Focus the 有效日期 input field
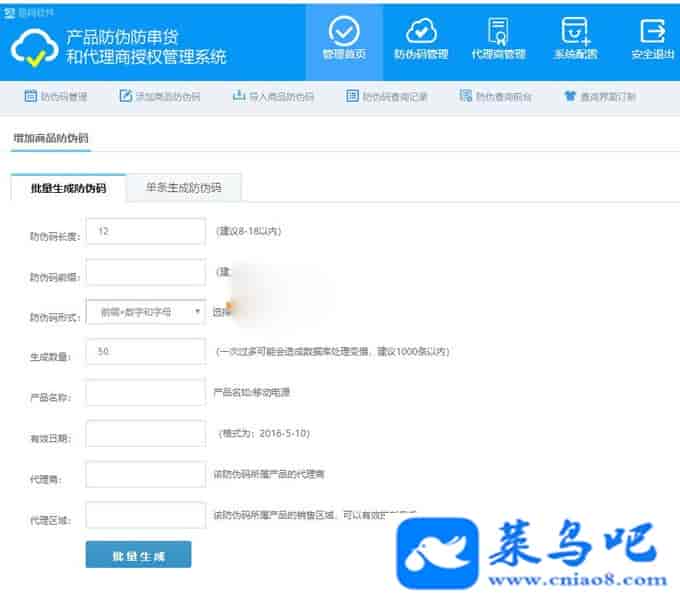The height and width of the screenshot is (601, 680). [146, 434]
